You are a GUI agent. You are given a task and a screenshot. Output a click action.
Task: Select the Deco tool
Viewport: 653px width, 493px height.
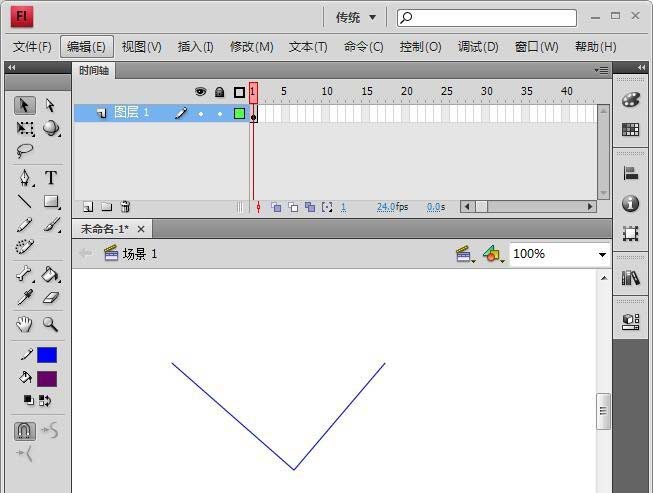25,247
